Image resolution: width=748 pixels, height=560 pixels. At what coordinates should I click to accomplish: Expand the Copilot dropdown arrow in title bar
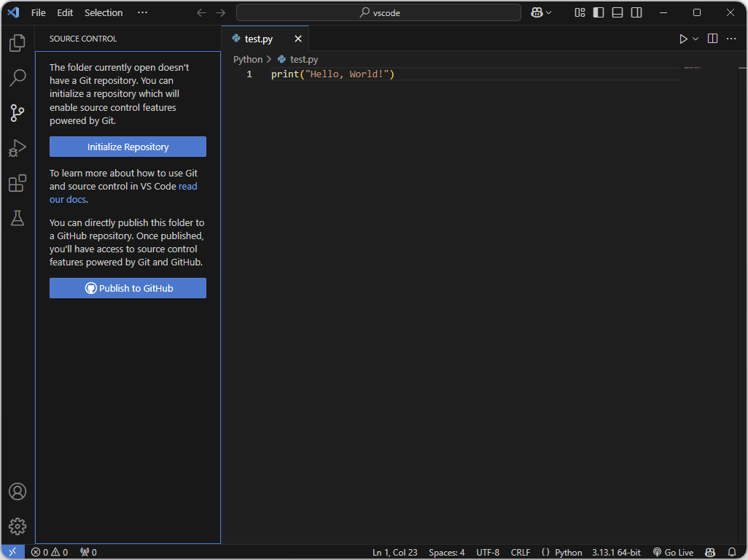point(548,13)
